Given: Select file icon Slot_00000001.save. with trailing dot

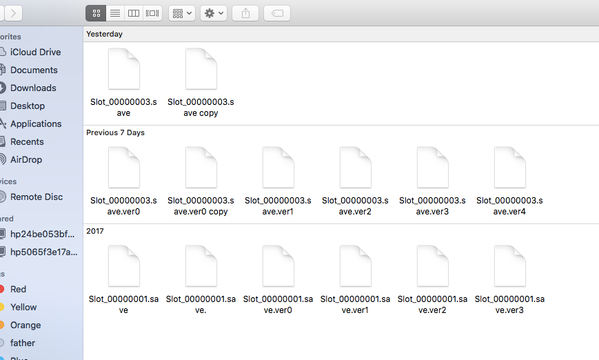Looking at the screenshot, I should (201, 266).
